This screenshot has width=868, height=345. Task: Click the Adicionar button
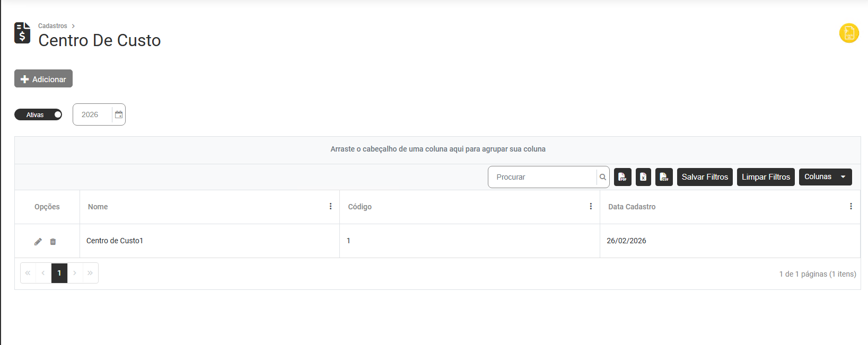point(43,79)
